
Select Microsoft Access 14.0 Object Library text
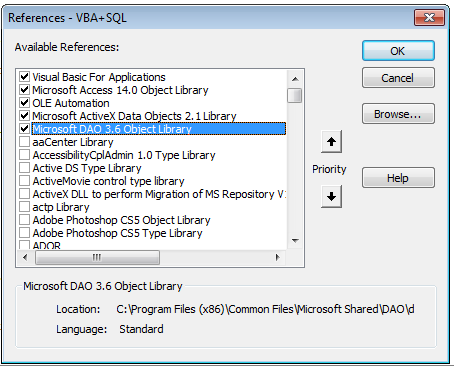(120, 90)
